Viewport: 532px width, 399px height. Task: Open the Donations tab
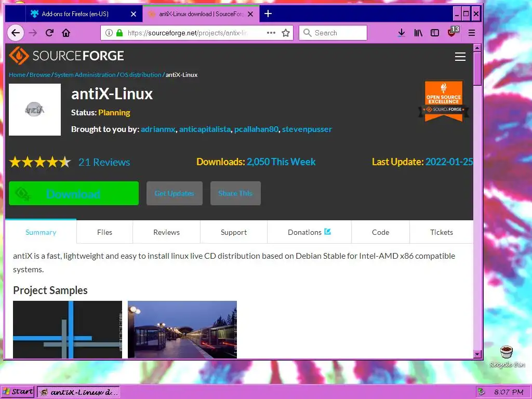click(309, 232)
